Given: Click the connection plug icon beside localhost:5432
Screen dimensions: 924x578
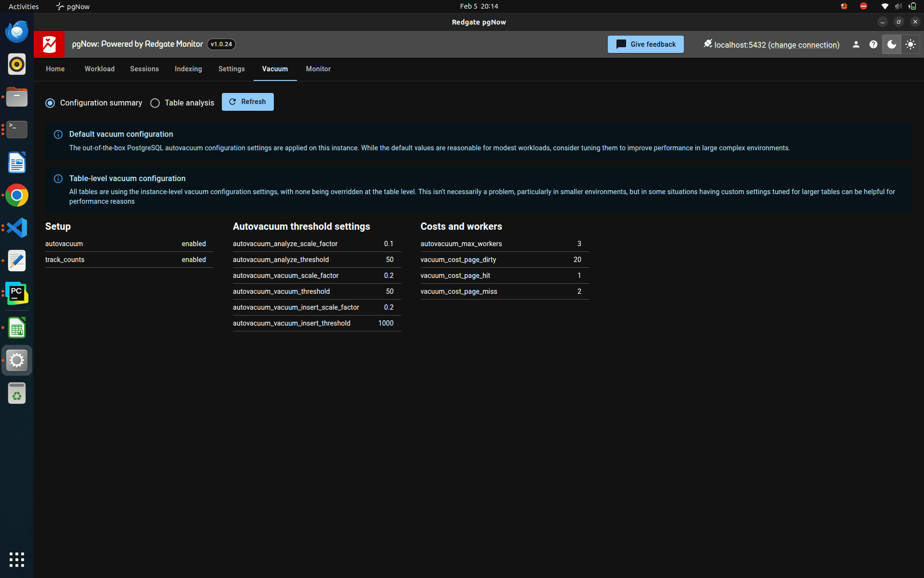Looking at the screenshot, I should tap(707, 43).
